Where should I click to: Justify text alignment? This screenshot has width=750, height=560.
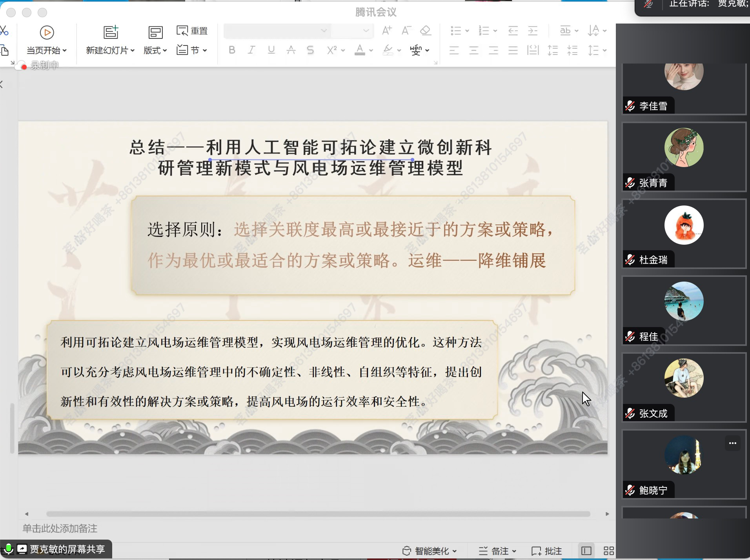(x=513, y=50)
